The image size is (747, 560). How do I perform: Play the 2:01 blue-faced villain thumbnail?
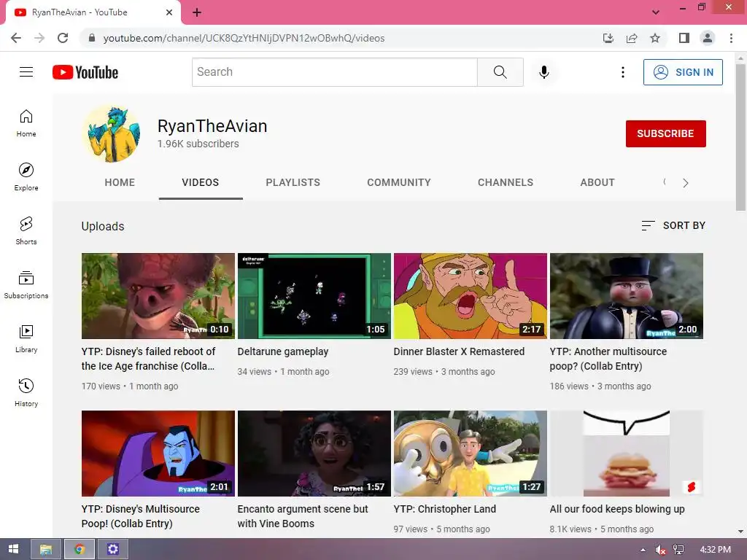point(158,454)
